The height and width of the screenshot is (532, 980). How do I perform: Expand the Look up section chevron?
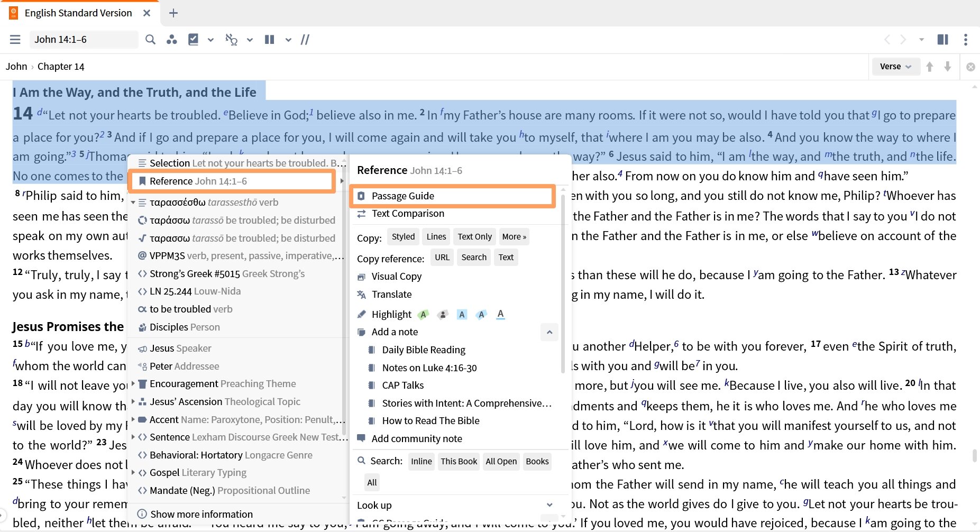(x=549, y=505)
